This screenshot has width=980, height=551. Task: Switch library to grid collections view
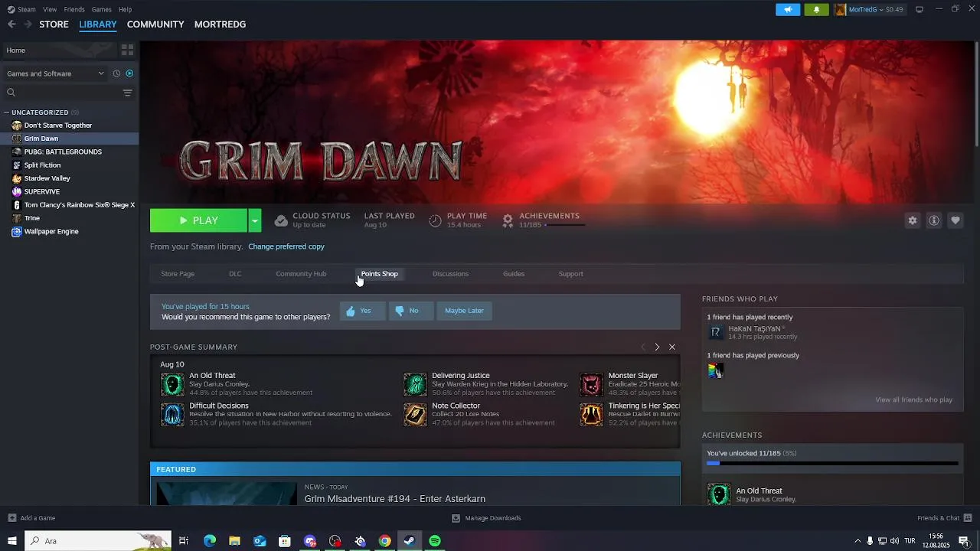[x=127, y=50]
